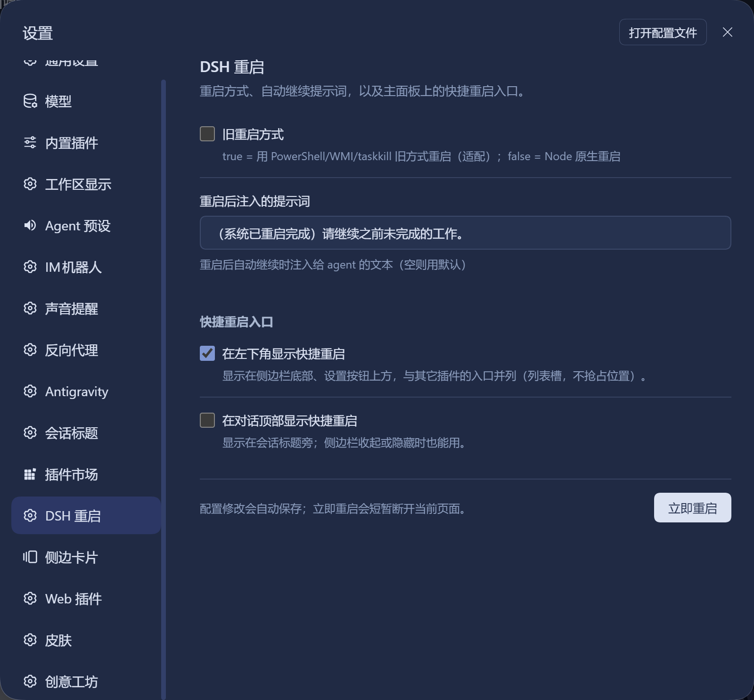This screenshot has height=700, width=754.
Task: Go to 会话标题 settings
Action: (86, 432)
